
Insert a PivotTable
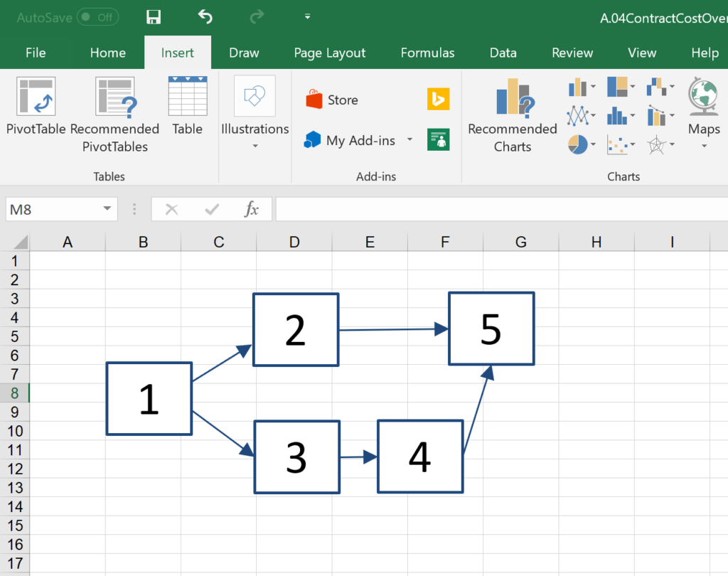tap(36, 107)
